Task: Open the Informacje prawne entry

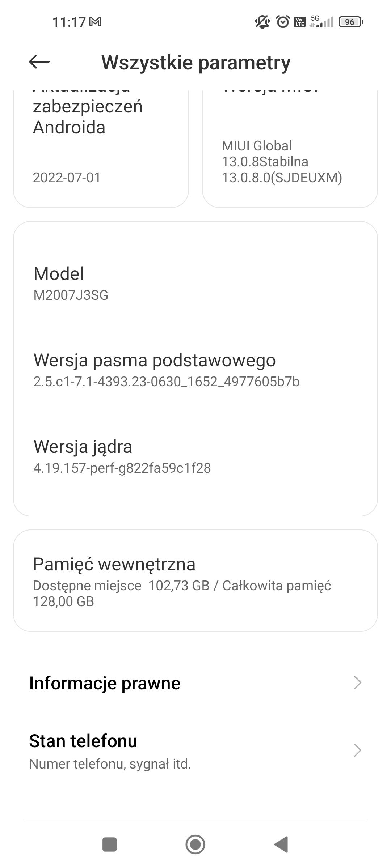Action: (105, 683)
